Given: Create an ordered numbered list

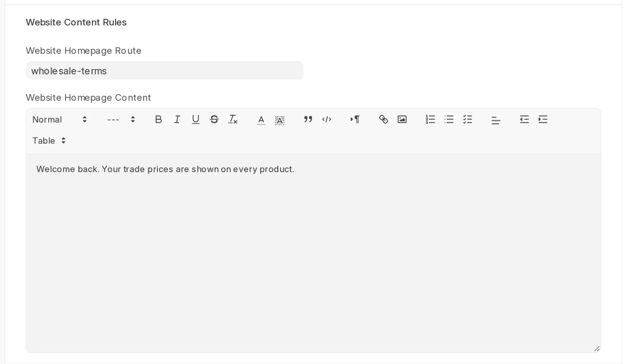Looking at the screenshot, I should click(431, 120).
